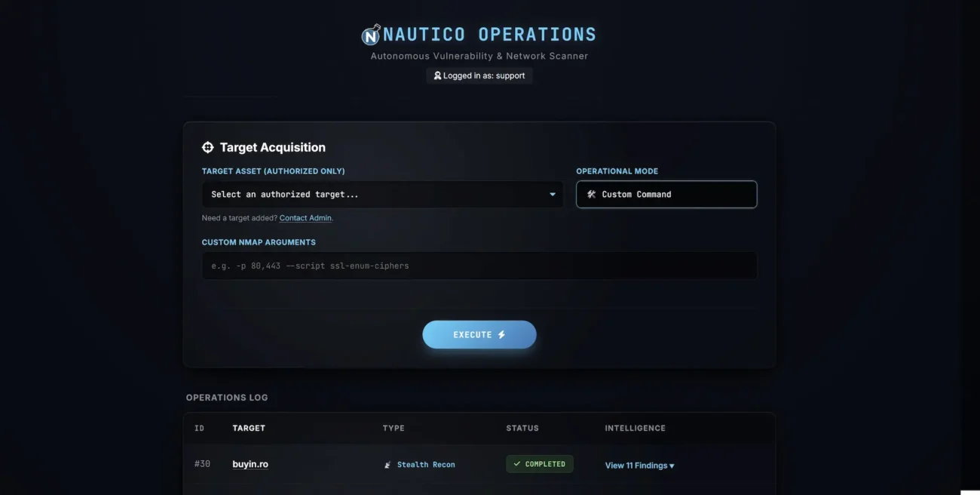The width and height of the screenshot is (980, 495).
Task: Click the Completed status pill
Action: point(540,463)
